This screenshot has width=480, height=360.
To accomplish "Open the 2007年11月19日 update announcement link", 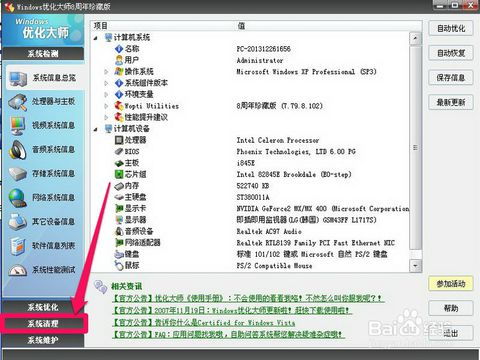I will (232, 310).
